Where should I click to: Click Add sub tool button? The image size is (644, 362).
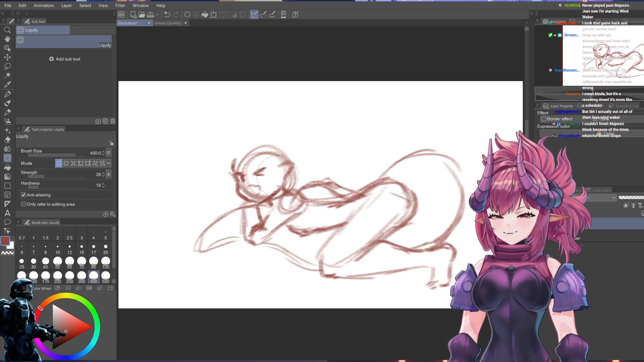point(65,59)
